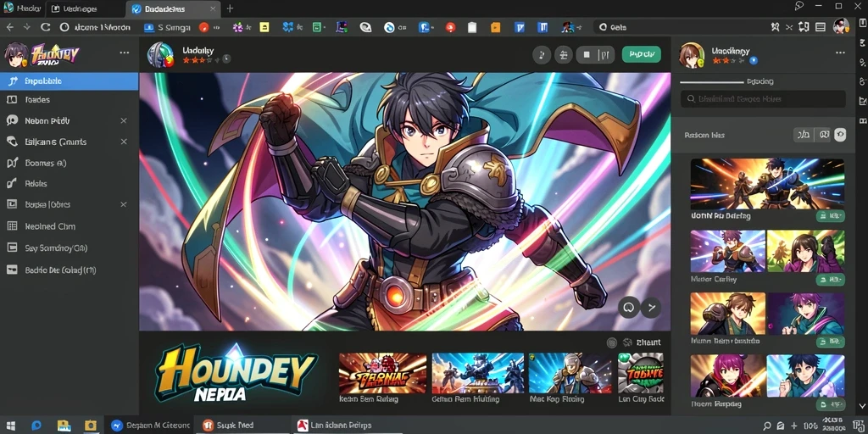The image size is (868, 434).
Task: Open the three-dots menu beside the left sidebar logo
Action: 125,53
